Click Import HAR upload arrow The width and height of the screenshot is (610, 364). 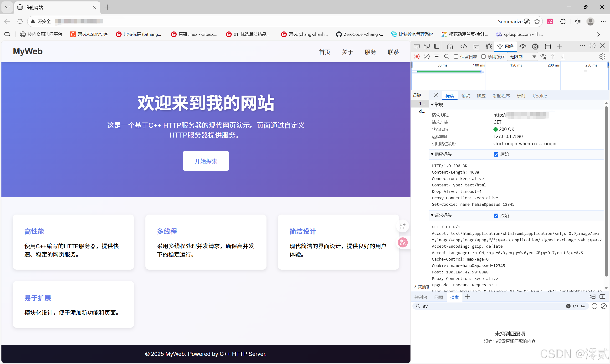click(553, 57)
